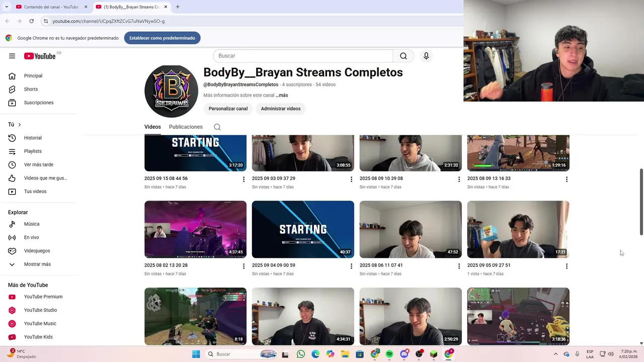Image resolution: width=644 pixels, height=362 pixels.
Task: Open taskbar volume control
Action: 610,354
